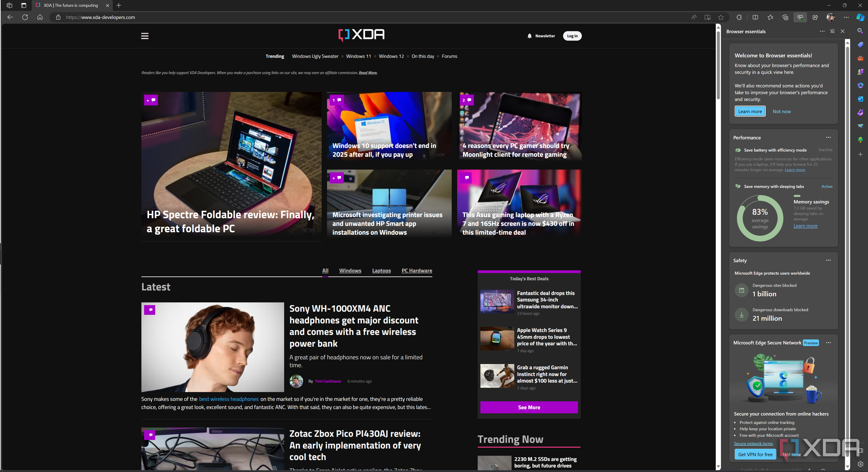Open the Windows 11 trending link
The height and width of the screenshot is (472, 868).
(358, 56)
